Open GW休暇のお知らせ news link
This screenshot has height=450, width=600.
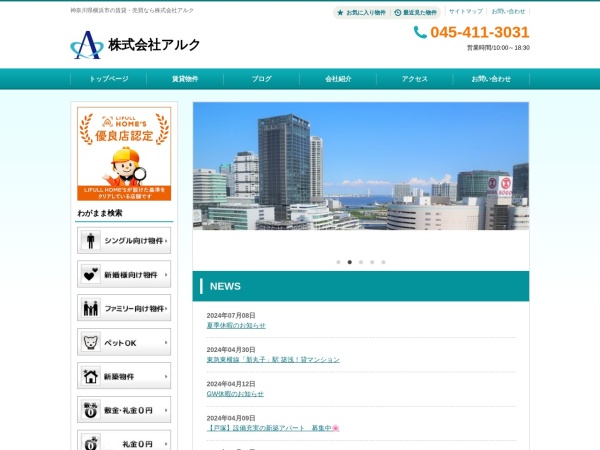pos(235,394)
